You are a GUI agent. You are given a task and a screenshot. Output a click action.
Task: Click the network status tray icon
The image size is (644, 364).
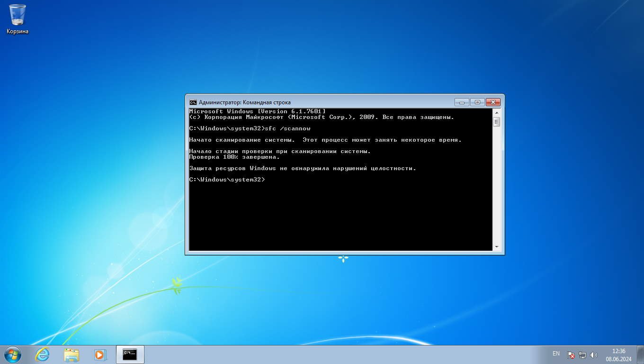coord(582,355)
